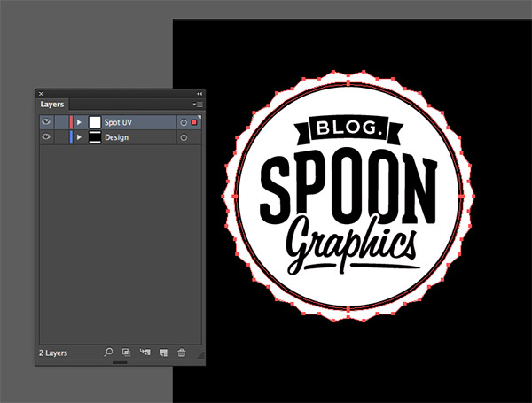Toggle lock column for Spot UV layer

click(61, 122)
